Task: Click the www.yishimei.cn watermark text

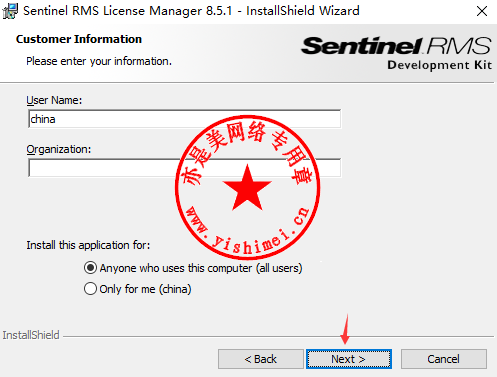Action: 247,230
